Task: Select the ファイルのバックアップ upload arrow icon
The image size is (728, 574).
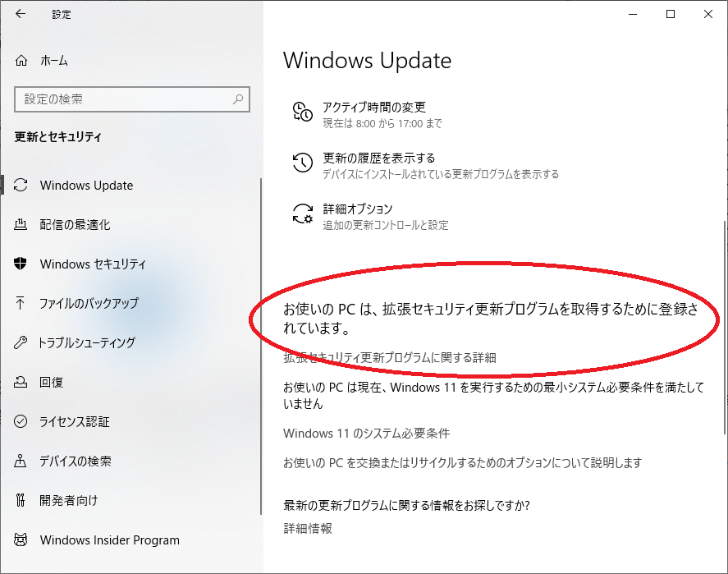Action: [21, 303]
